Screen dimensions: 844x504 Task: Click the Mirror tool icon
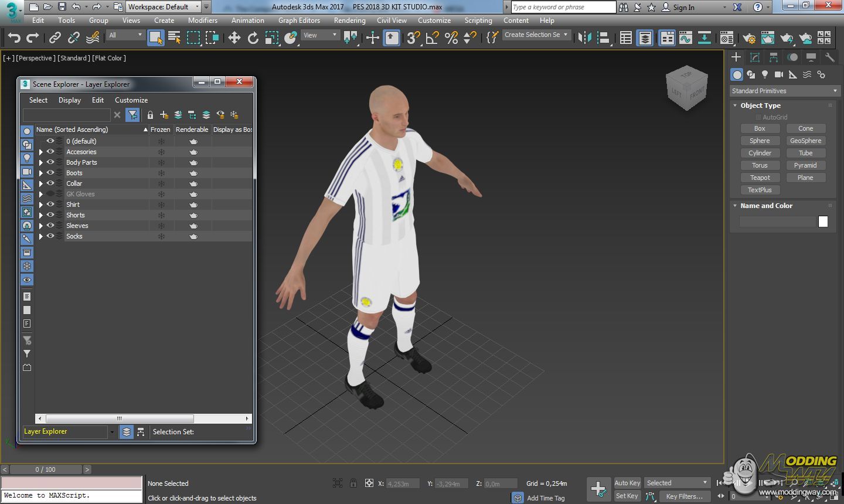coord(584,38)
